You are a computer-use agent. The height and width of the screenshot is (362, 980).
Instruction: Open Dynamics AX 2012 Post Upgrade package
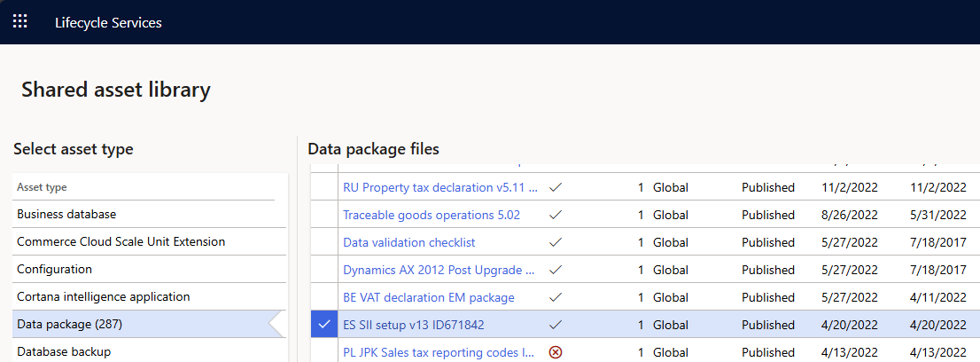click(x=439, y=270)
